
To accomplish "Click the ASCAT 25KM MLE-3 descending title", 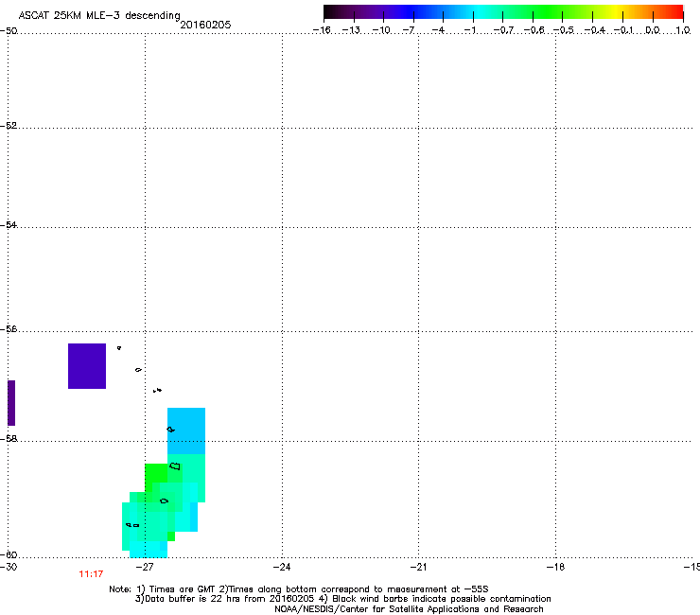I will pos(99,15).
